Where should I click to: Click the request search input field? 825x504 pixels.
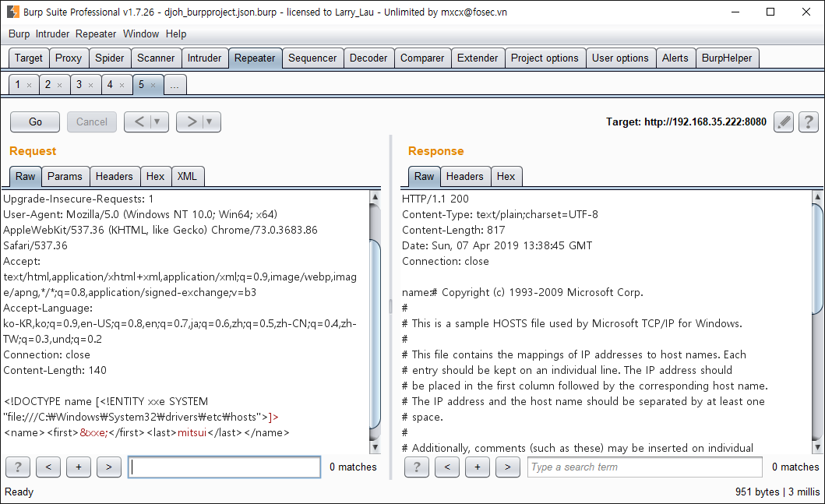224,467
